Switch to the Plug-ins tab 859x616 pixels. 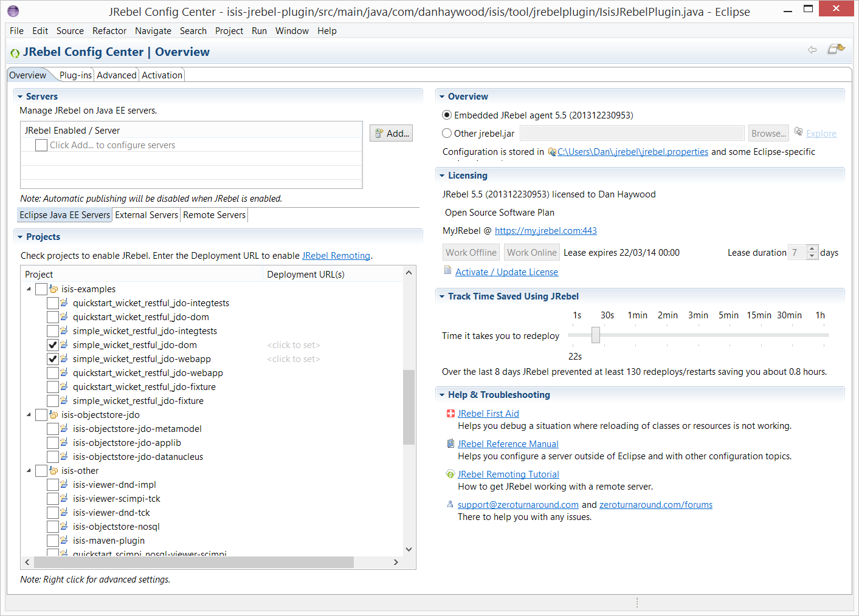click(75, 75)
